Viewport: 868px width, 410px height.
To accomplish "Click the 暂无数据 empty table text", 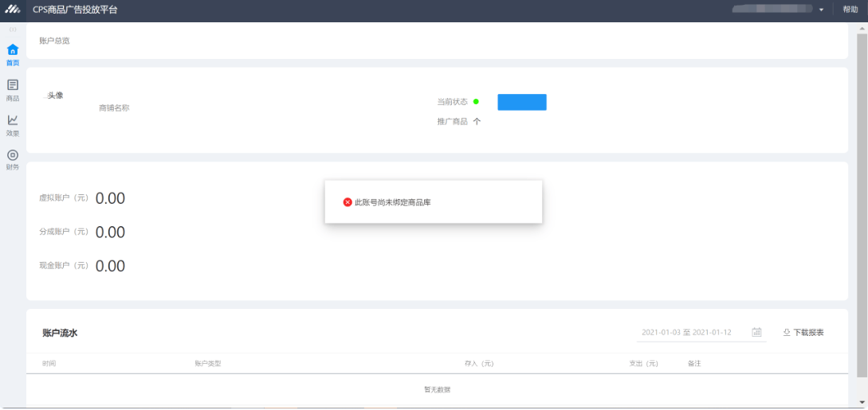I will tap(438, 389).
